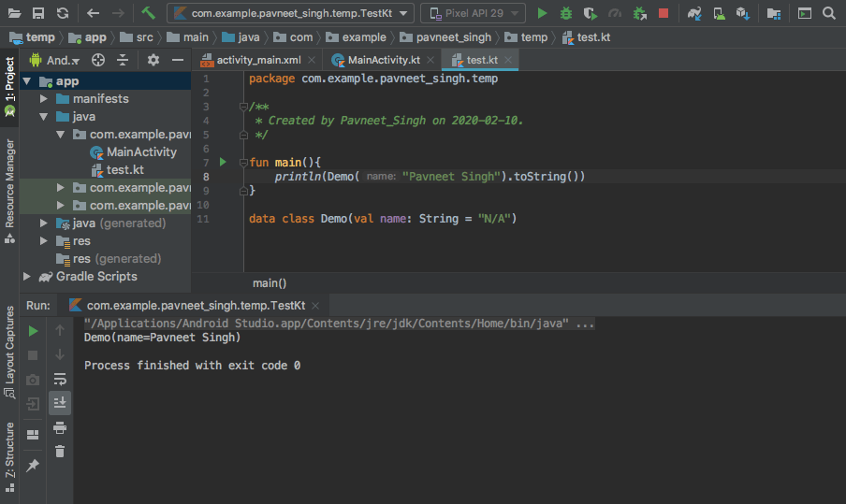Click the "Pavneet Singh" string in code

pyautogui.click(x=452, y=177)
